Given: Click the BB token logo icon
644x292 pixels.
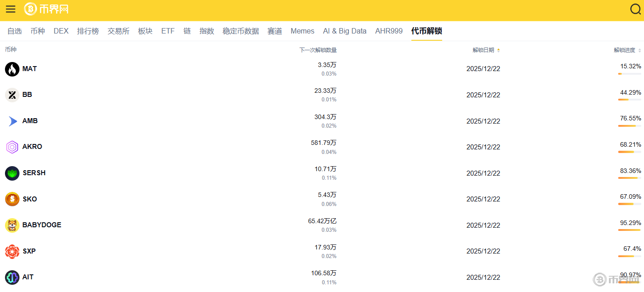Looking at the screenshot, I should [12, 95].
